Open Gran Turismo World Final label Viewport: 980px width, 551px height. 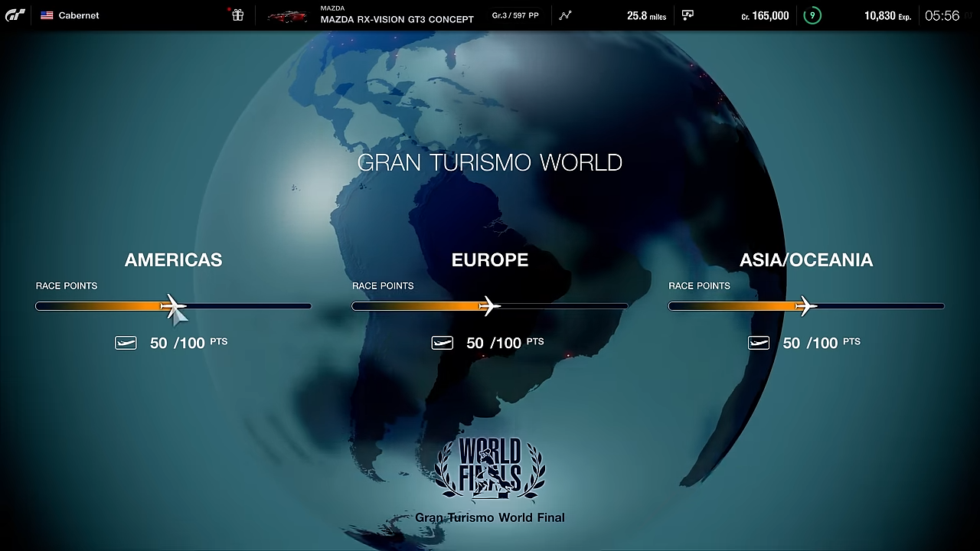490,517
